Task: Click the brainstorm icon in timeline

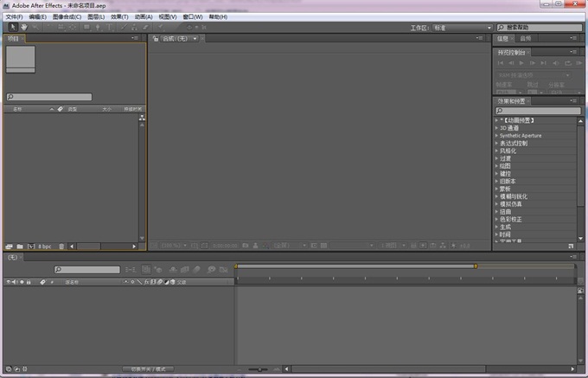Action: click(x=212, y=269)
